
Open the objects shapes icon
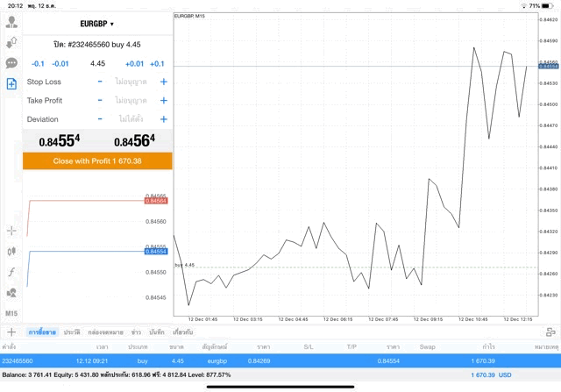click(x=11, y=294)
